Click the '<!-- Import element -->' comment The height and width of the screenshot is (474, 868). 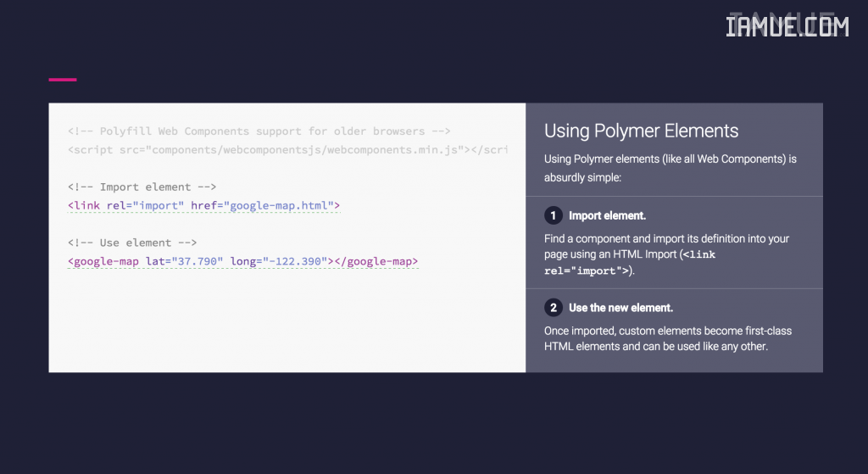(x=142, y=187)
